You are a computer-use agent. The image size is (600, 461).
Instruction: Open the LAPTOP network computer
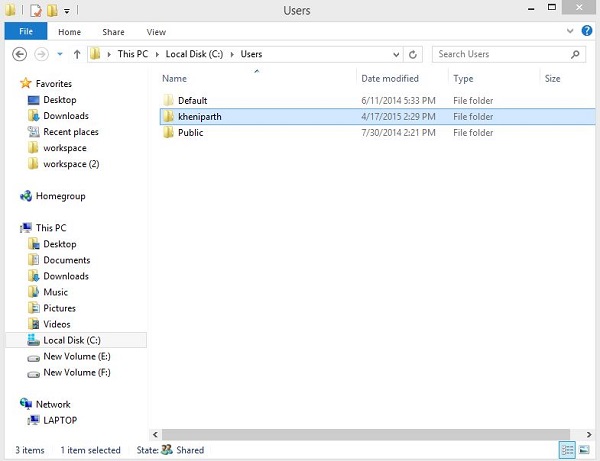[x=60, y=420]
